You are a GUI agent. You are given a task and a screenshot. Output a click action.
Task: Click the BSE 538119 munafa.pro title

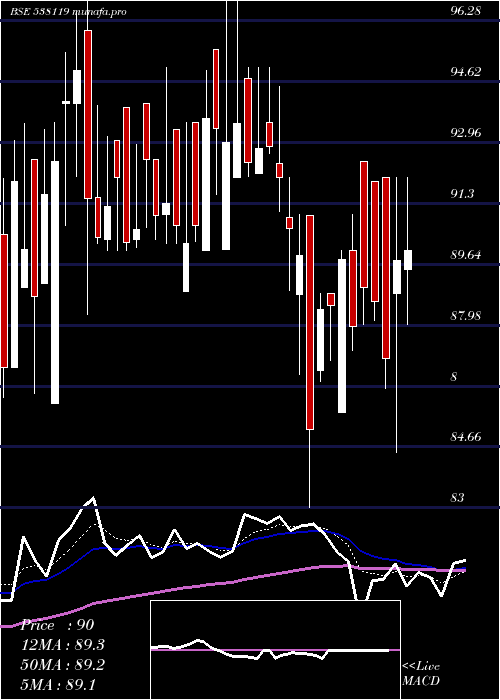tap(68, 12)
